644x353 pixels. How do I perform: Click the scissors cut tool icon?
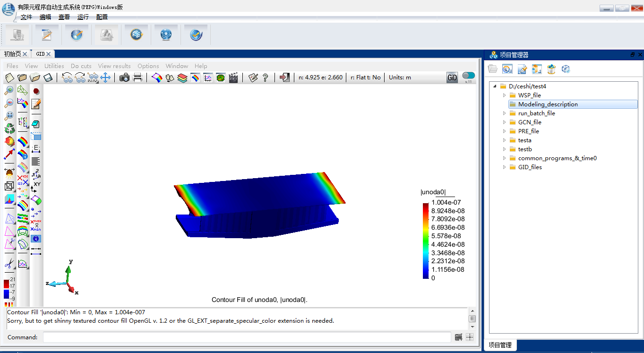(9, 264)
